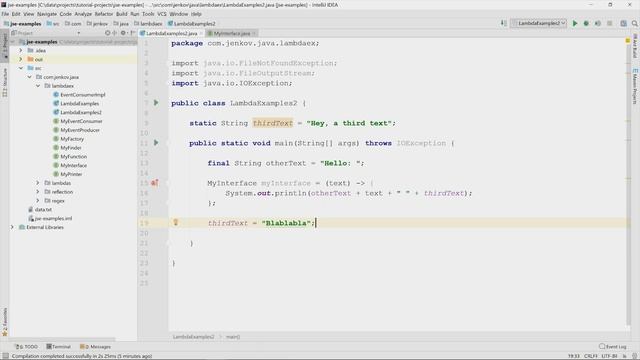Hide the Project panel with hide icon
This screenshot has width=640, height=360.
pyautogui.click(x=132, y=33)
